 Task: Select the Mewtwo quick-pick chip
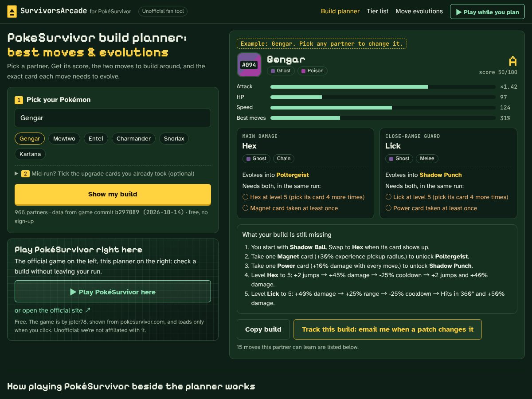pos(64,139)
